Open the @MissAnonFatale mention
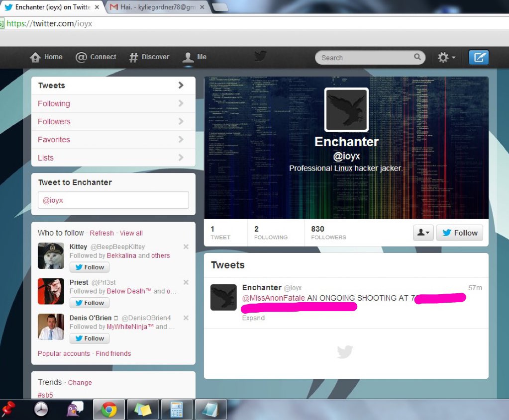 274,298
